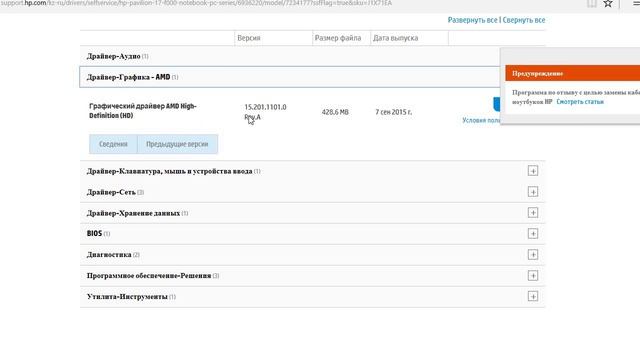640x360 pixels.
Task: Click the BIOS category label
Action: click(x=94, y=233)
